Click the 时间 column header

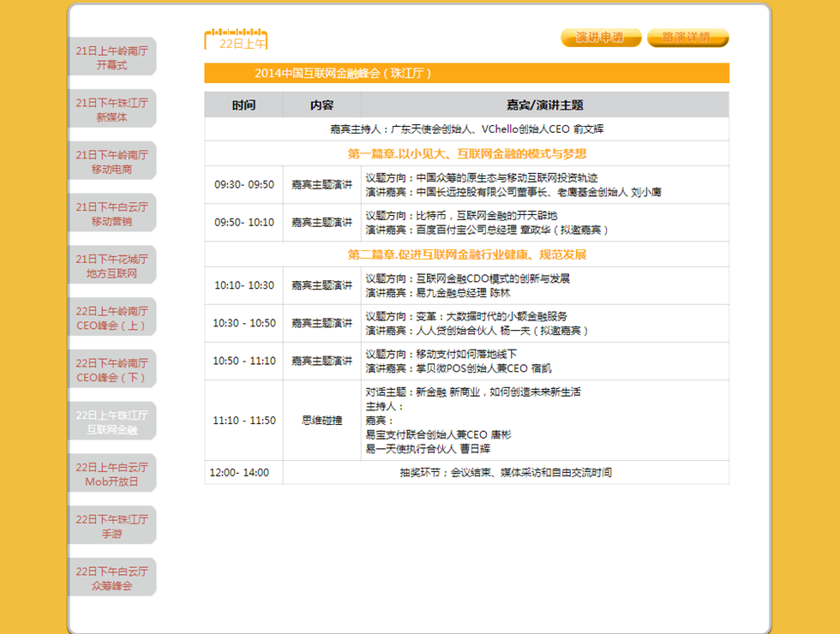(x=243, y=105)
